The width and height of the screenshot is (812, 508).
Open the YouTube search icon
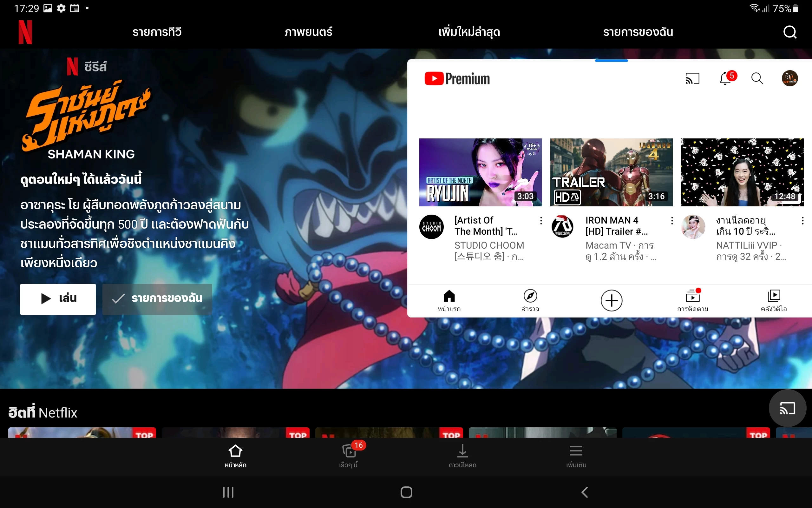point(757,79)
